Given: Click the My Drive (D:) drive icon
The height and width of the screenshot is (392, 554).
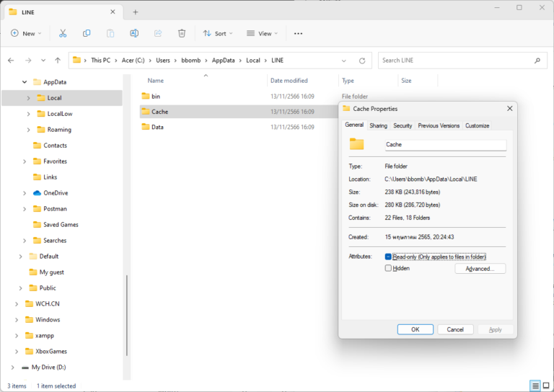Looking at the screenshot, I should pyautogui.click(x=25, y=367).
